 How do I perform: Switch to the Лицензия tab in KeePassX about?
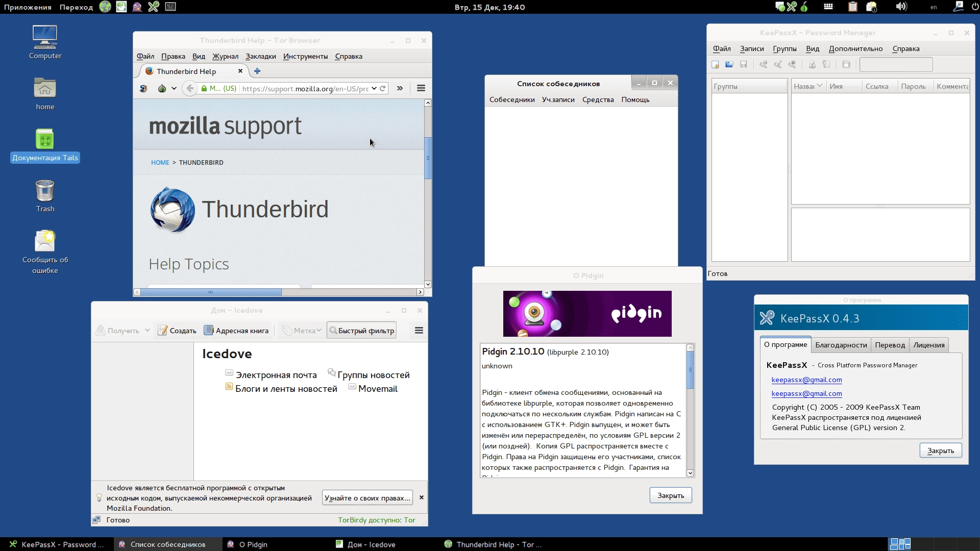928,345
